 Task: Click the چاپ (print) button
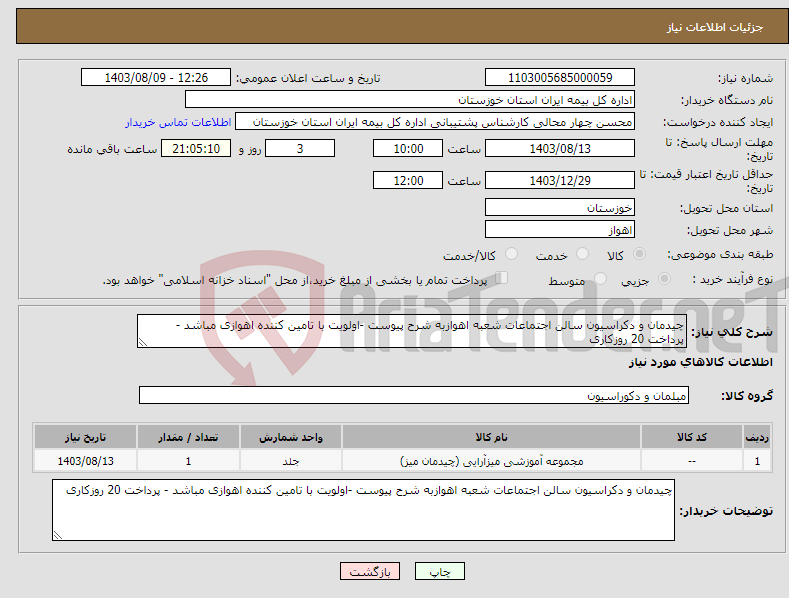coord(439,571)
